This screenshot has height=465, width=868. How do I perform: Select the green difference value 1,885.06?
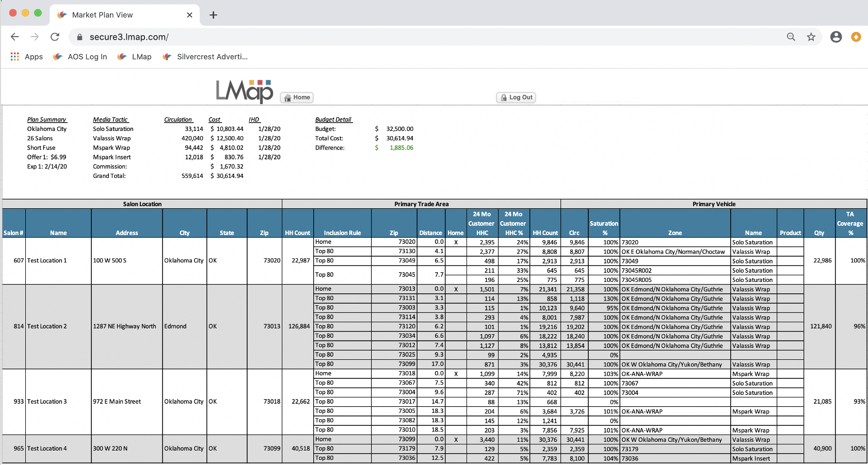(x=401, y=148)
